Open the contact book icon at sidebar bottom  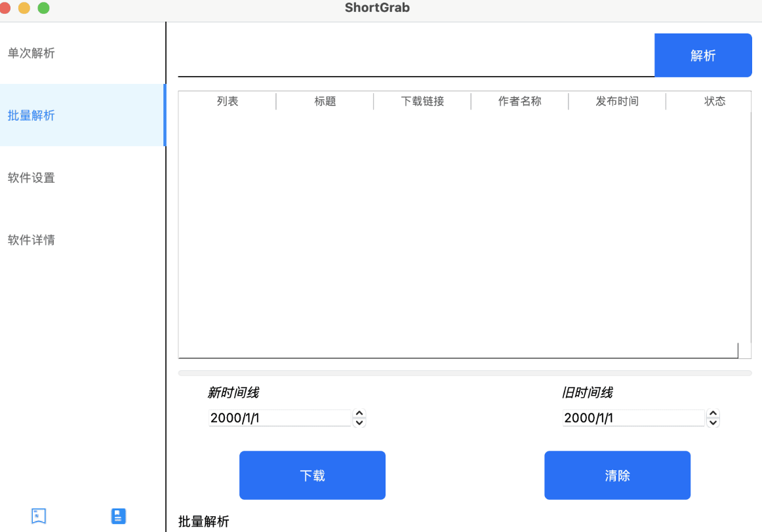[118, 516]
